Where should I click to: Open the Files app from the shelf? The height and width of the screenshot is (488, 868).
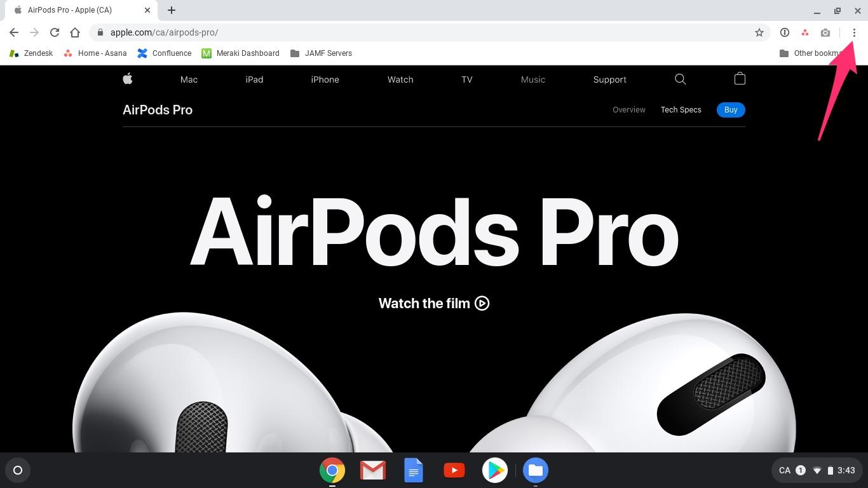click(x=536, y=470)
